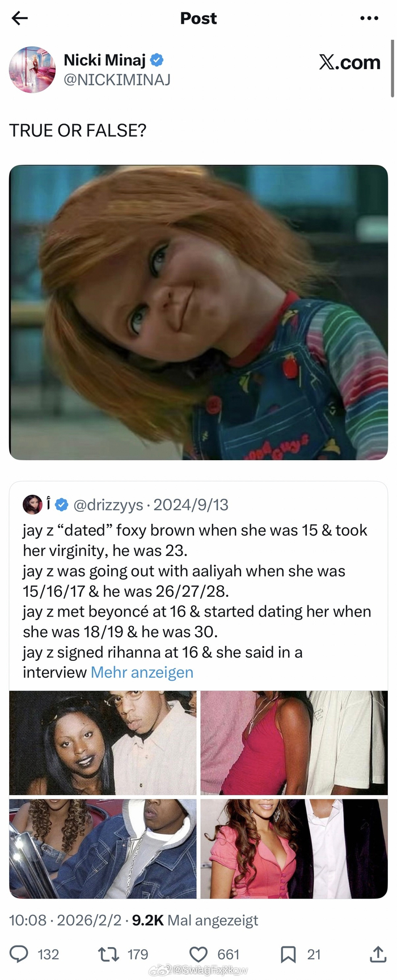
Task: Tap the back arrow icon
Action: pyautogui.click(x=20, y=18)
